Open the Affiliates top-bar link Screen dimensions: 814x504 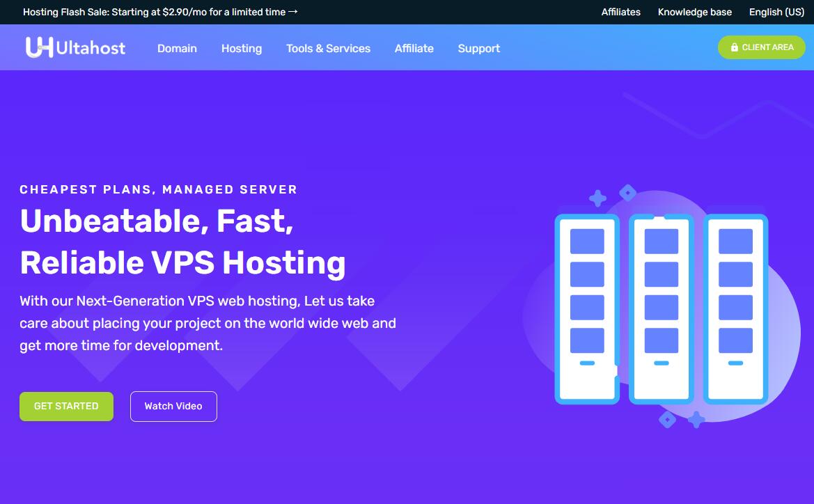[x=620, y=12]
